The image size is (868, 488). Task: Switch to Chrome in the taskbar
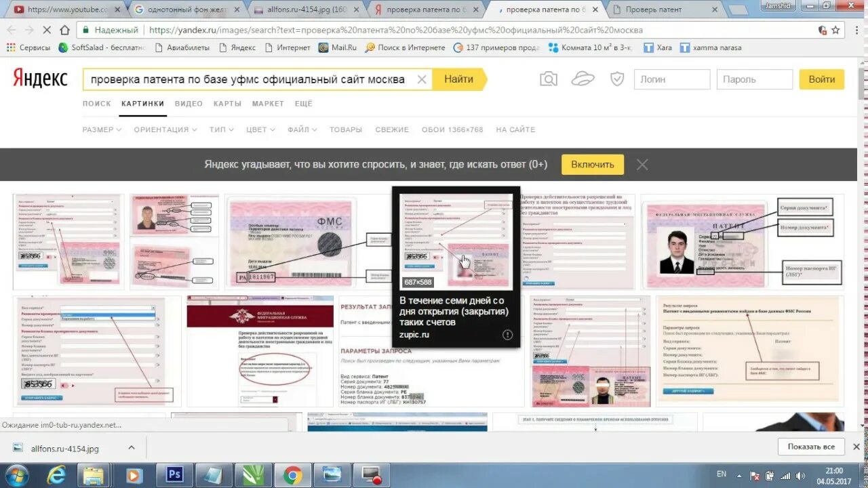click(292, 475)
